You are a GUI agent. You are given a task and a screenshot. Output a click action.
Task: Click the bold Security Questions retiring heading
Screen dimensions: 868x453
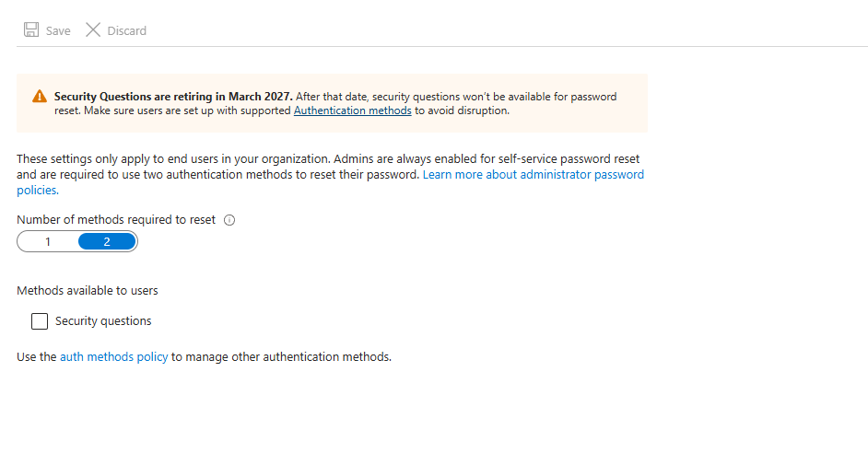(x=173, y=97)
